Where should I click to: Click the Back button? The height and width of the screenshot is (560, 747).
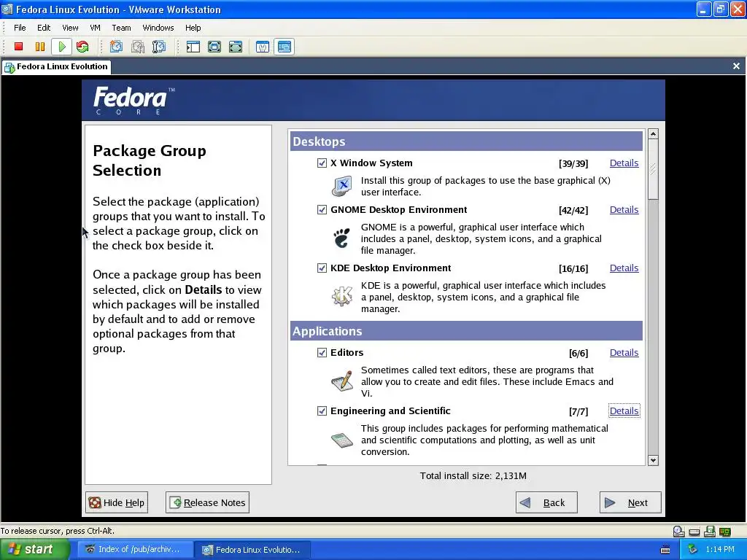click(546, 502)
